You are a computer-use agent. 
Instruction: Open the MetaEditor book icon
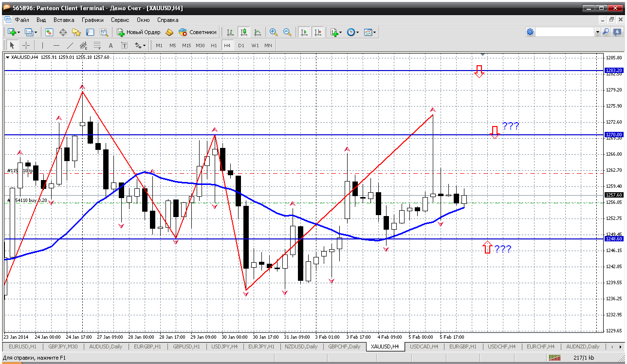(169, 32)
